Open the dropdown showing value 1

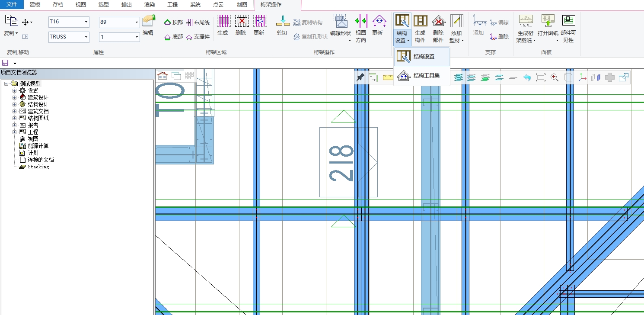pyautogui.click(x=137, y=37)
